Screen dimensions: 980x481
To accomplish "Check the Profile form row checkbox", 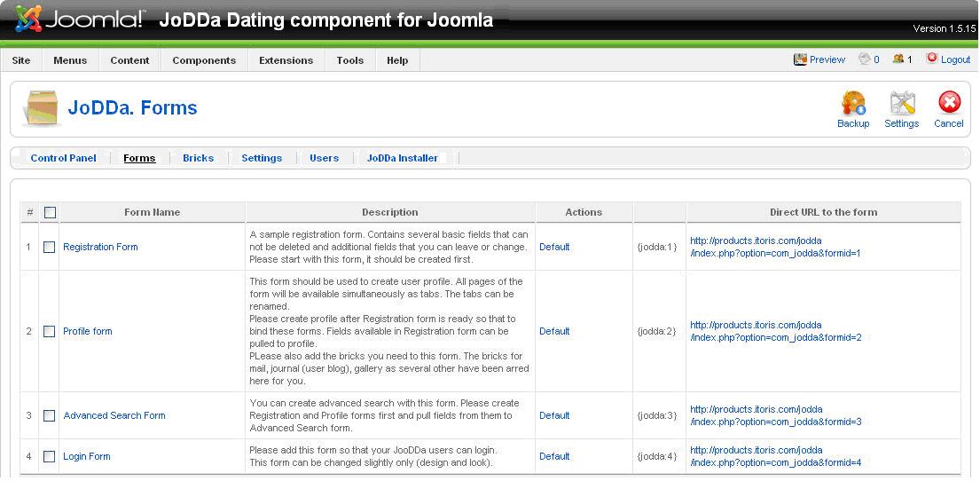I will pyautogui.click(x=50, y=332).
